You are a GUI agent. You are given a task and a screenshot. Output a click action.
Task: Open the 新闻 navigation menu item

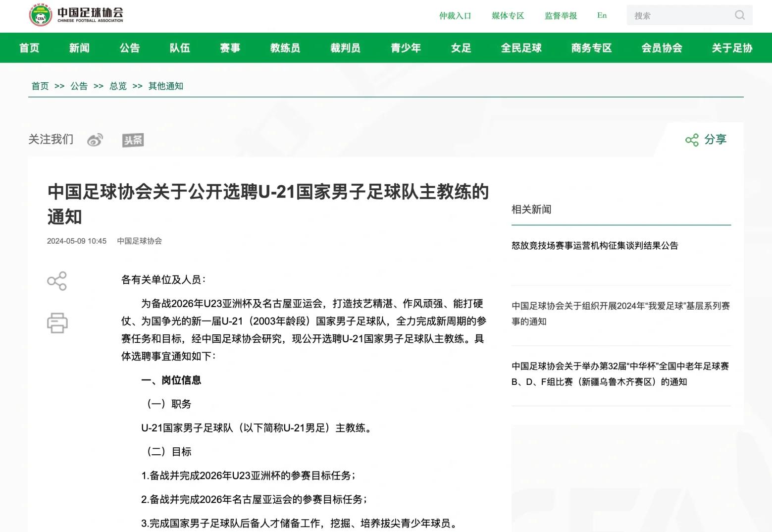tap(79, 48)
